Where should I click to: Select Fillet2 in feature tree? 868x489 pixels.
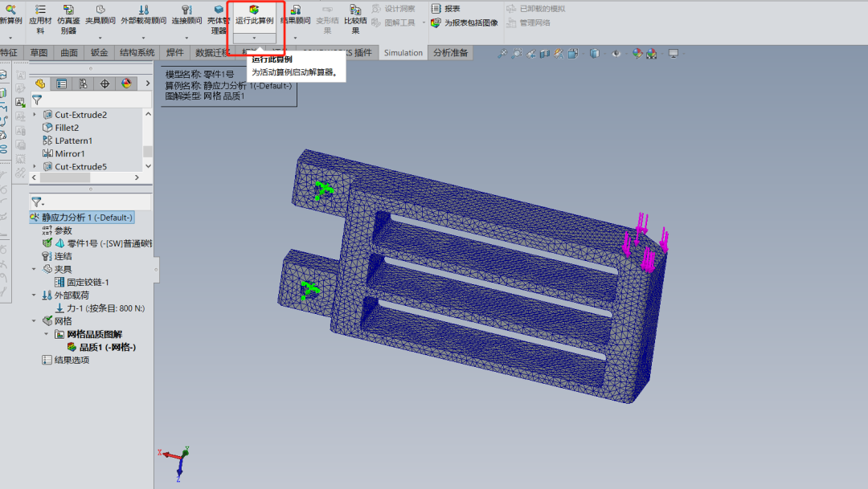tap(61, 128)
